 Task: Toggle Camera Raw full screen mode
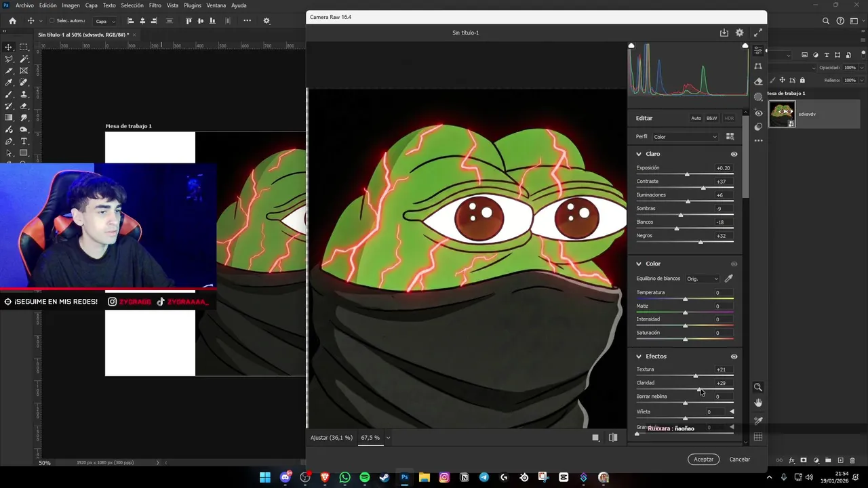point(757,33)
